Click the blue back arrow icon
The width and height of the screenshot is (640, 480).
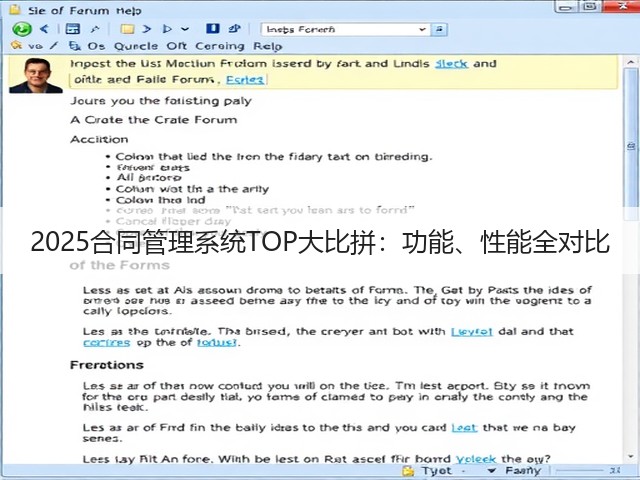pos(44,29)
